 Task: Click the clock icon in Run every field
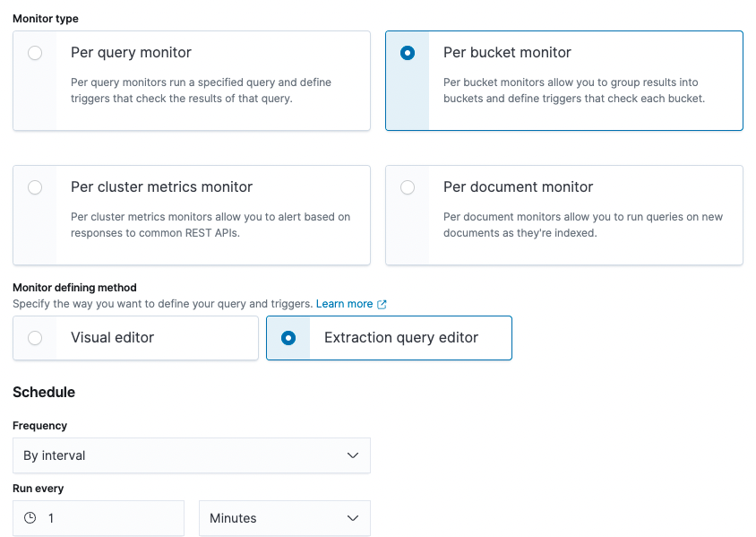[30, 518]
